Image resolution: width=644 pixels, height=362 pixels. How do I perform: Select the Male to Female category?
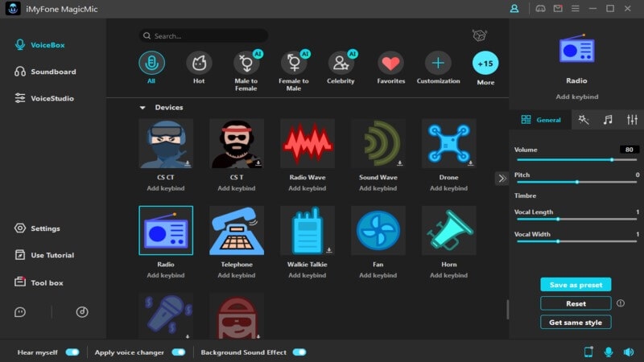pos(246,71)
